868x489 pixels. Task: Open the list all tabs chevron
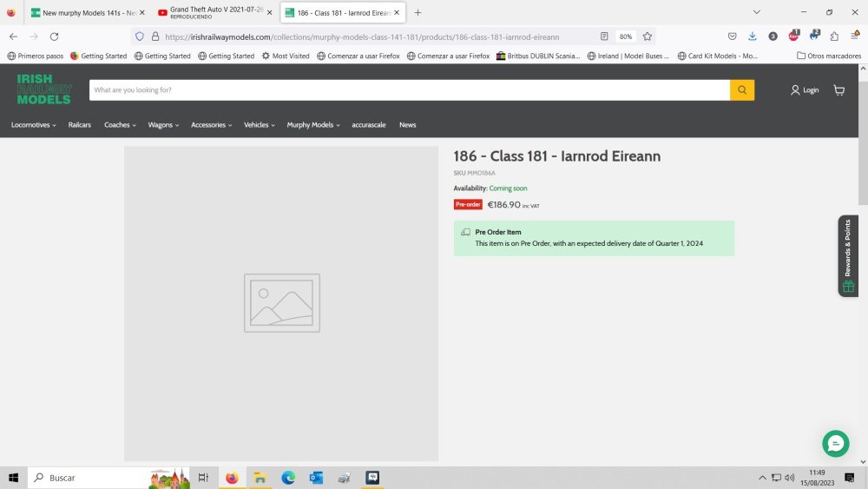coord(756,12)
